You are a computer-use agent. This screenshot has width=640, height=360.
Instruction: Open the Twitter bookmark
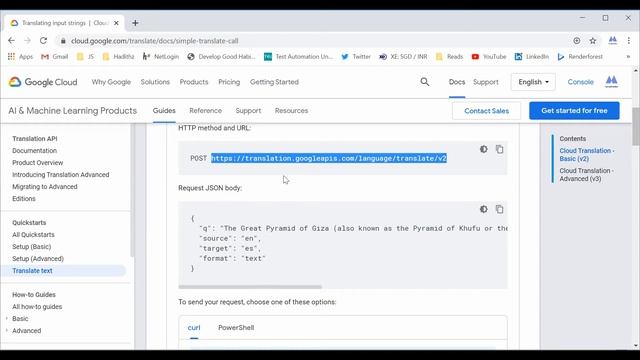tap(356, 57)
